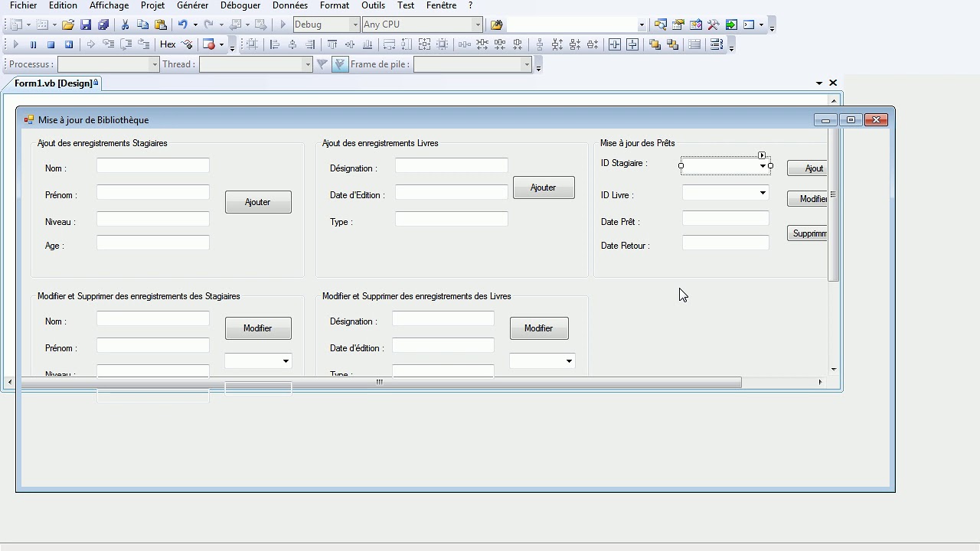This screenshot has width=980, height=551.
Task: Click the Copy icon
Action: (142, 24)
